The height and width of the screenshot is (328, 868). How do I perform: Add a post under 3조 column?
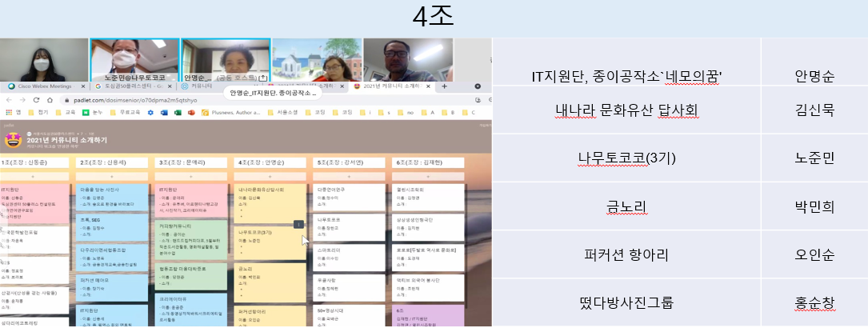point(191,177)
